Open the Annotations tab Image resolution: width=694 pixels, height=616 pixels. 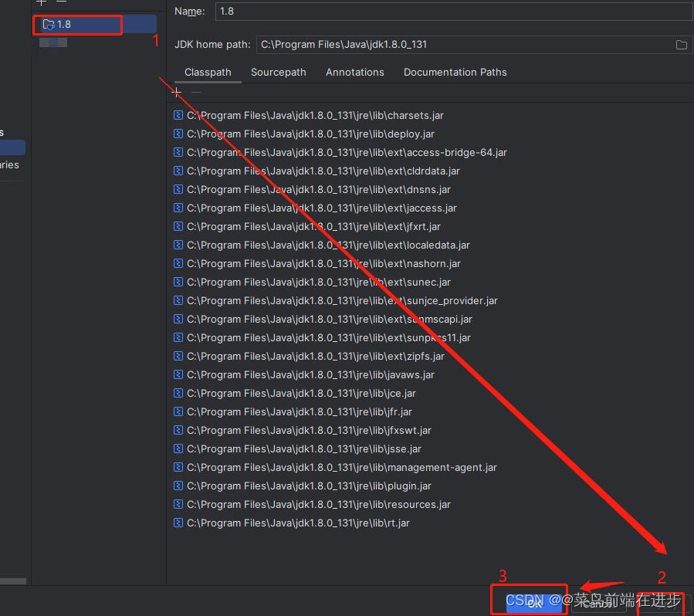point(355,72)
